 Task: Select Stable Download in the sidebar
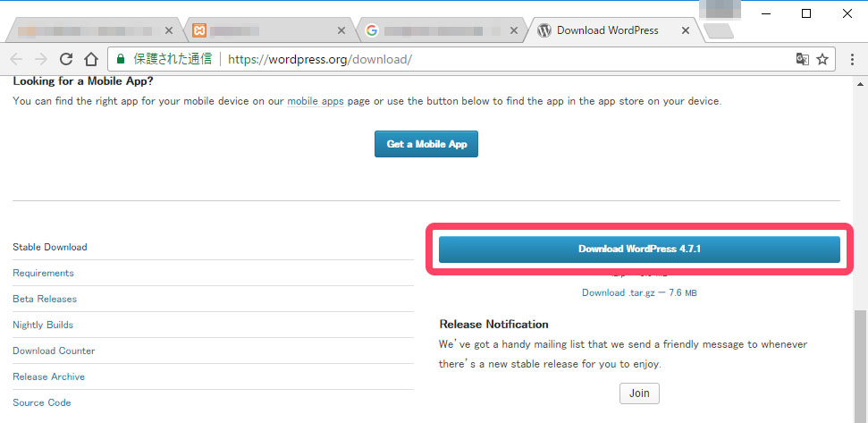coord(50,247)
